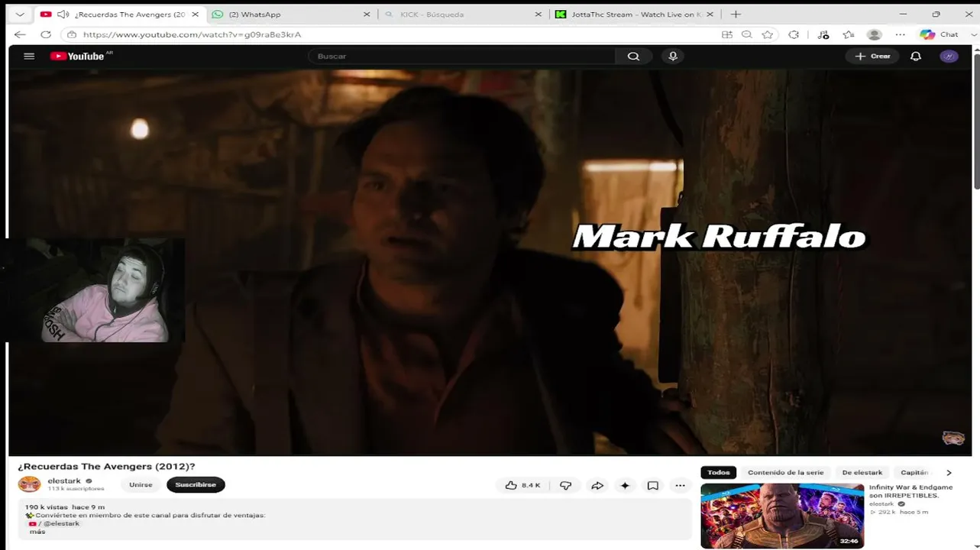Viewport: 980px width, 550px height.
Task: Switch to the JottaThc Stream tab
Action: [x=636, y=15]
